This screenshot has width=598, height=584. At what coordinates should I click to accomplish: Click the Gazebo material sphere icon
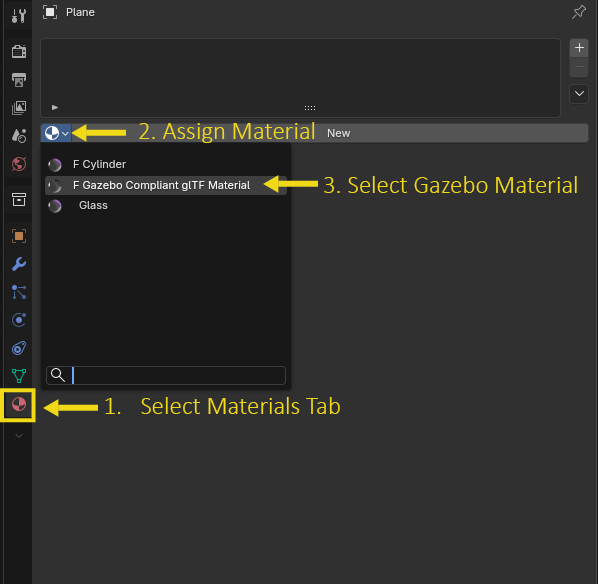[55, 186]
